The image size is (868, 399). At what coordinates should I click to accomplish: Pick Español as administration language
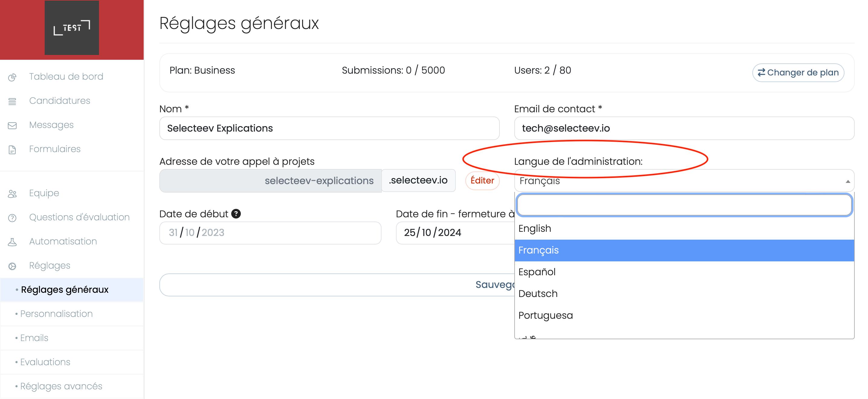click(x=537, y=272)
